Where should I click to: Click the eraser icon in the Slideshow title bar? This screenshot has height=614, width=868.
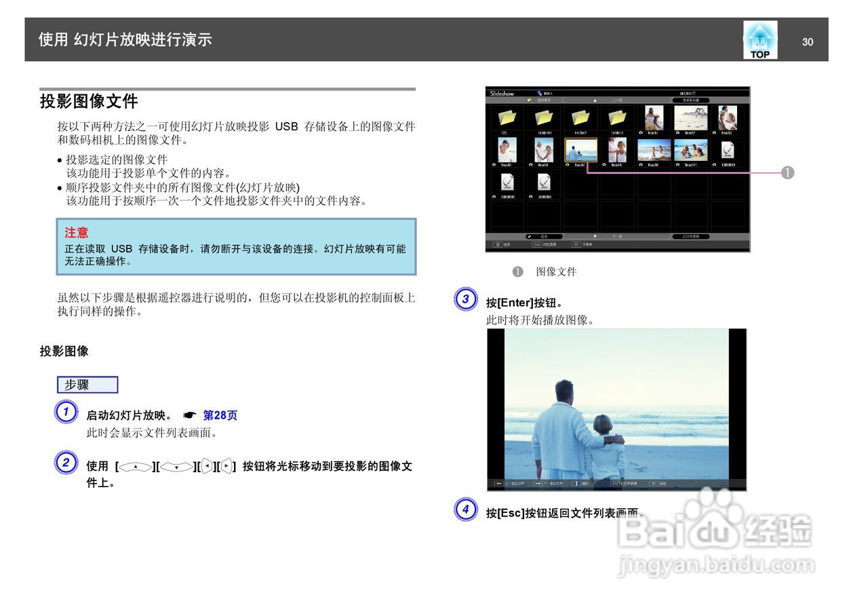pyautogui.click(x=539, y=93)
